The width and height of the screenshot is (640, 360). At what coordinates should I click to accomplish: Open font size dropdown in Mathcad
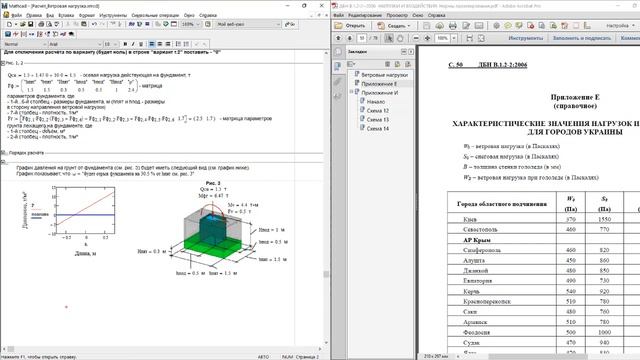pyautogui.click(x=116, y=44)
